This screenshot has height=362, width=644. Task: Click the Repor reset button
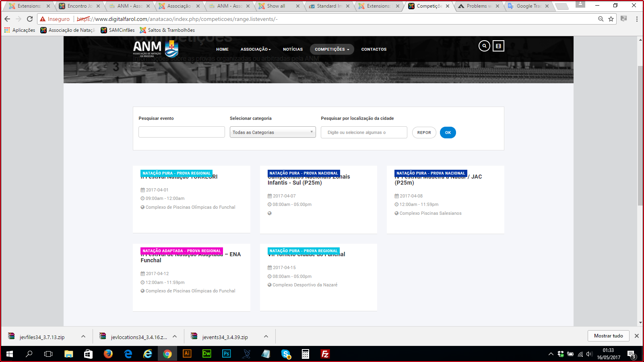[x=424, y=133]
